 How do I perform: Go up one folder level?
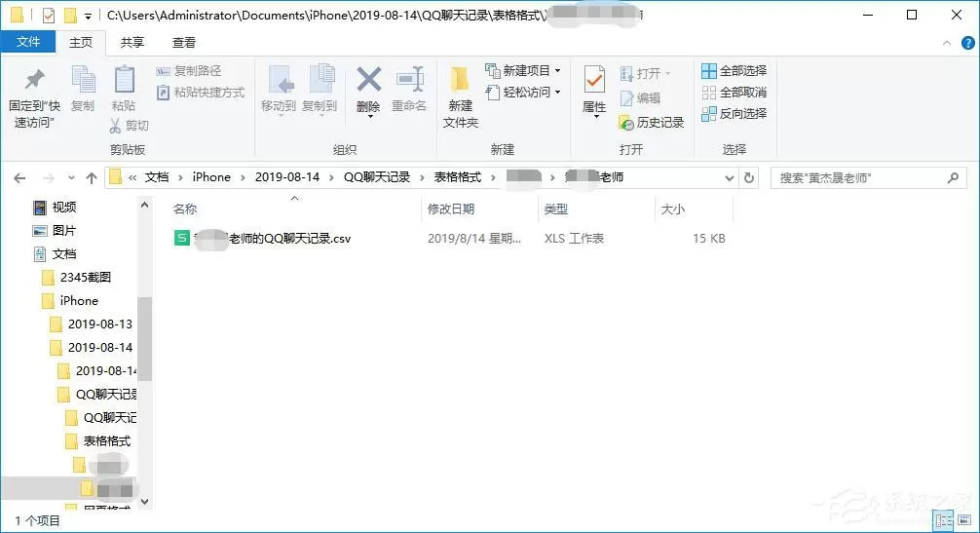tap(92, 178)
